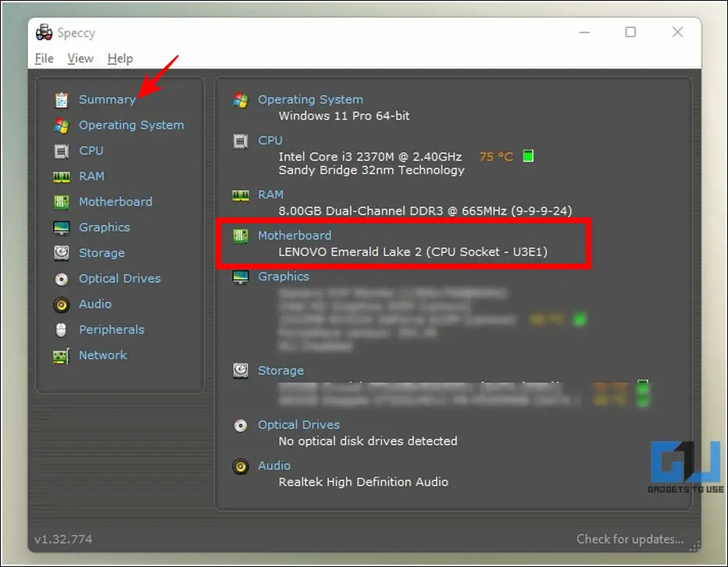This screenshot has height=567, width=728.
Task: Click the Windows flag icon beside sidebar Operating System
Action: pyautogui.click(x=61, y=126)
